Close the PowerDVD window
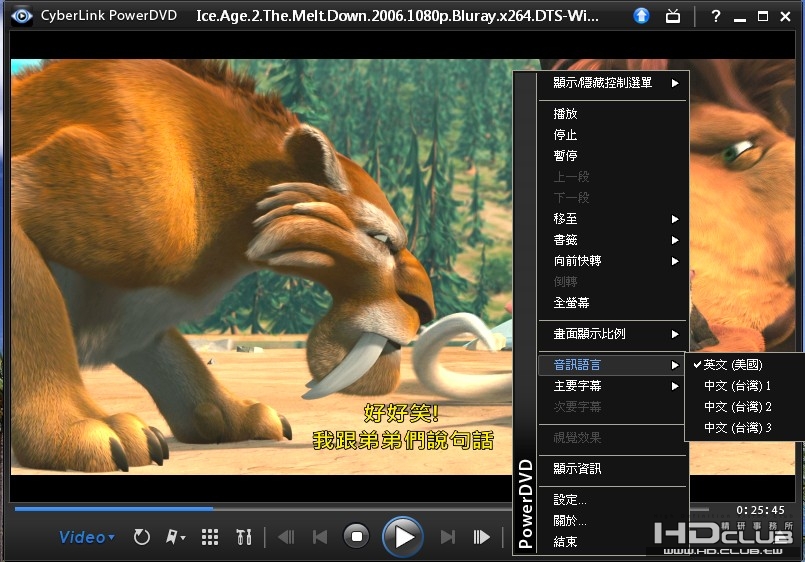Screen dimensions: 805x562 point(785,16)
